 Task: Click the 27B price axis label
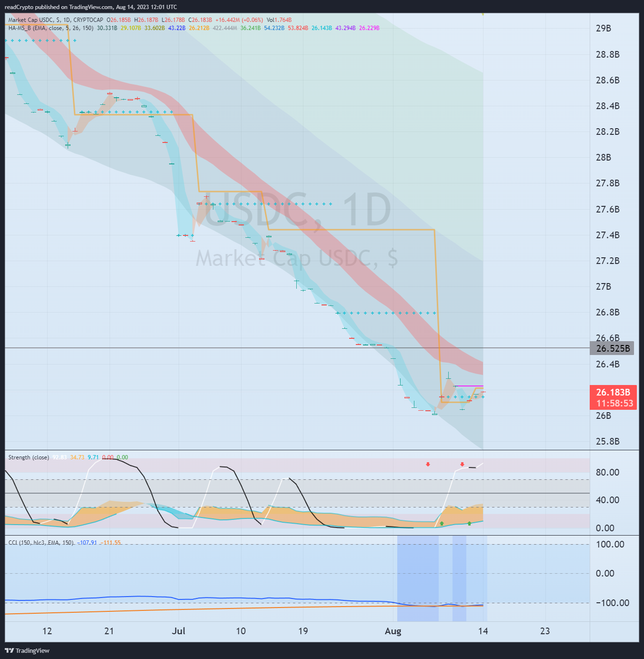(x=603, y=286)
